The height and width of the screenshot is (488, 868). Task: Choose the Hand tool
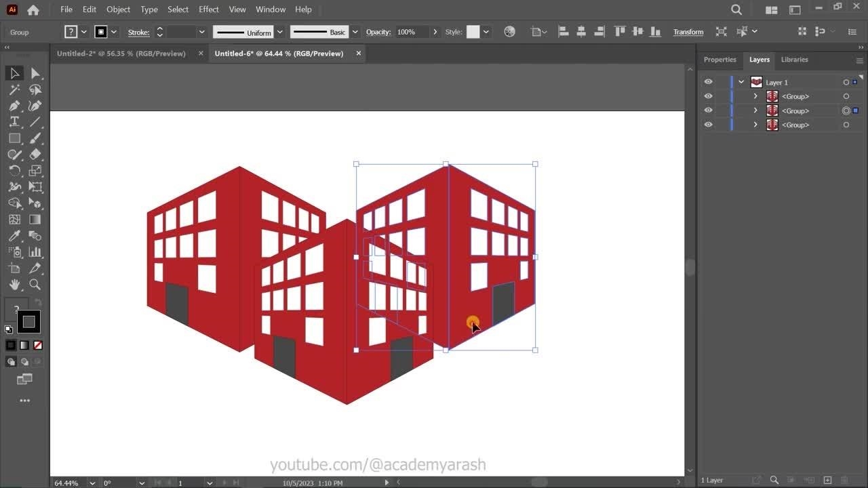pyautogui.click(x=14, y=285)
